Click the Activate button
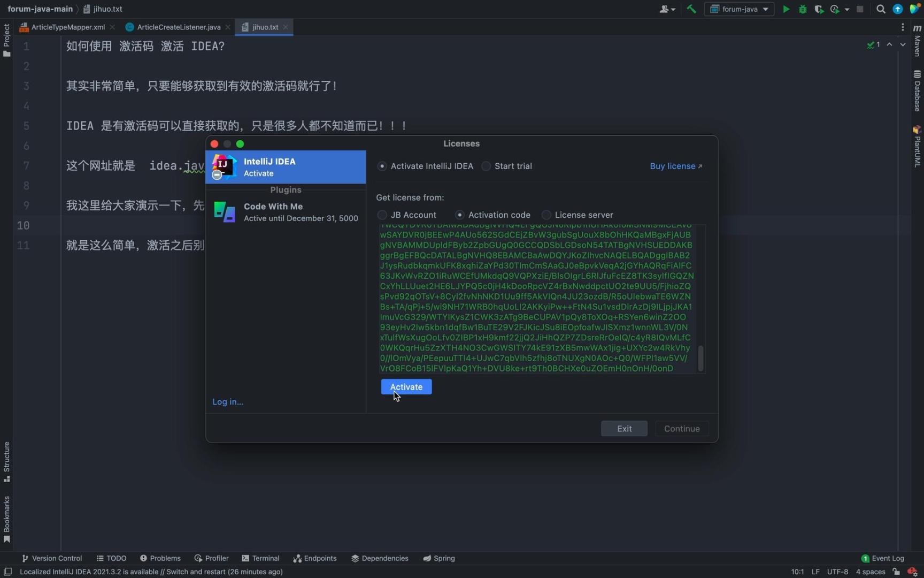The height and width of the screenshot is (578, 924). [406, 387]
